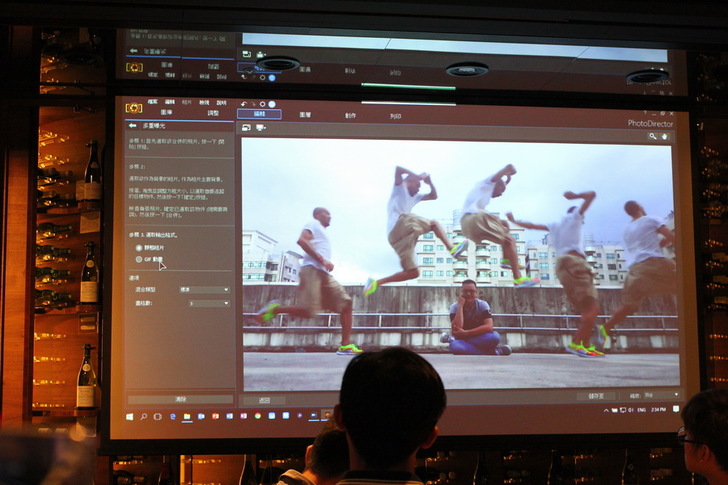This screenshot has height=485, width=728.
Task: Click the round blue notification icon
Action: point(272,104)
